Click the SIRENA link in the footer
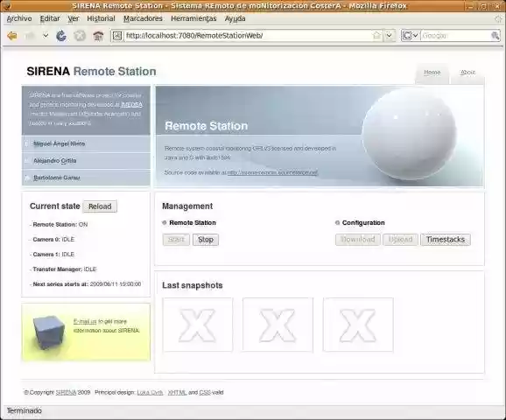 click(67, 393)
